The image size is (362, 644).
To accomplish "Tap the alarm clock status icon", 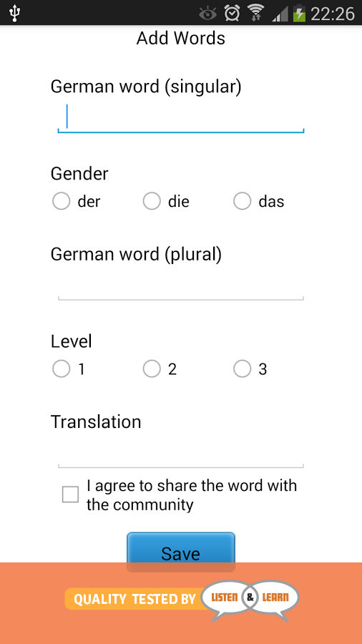I will click(x=232, y=14).
